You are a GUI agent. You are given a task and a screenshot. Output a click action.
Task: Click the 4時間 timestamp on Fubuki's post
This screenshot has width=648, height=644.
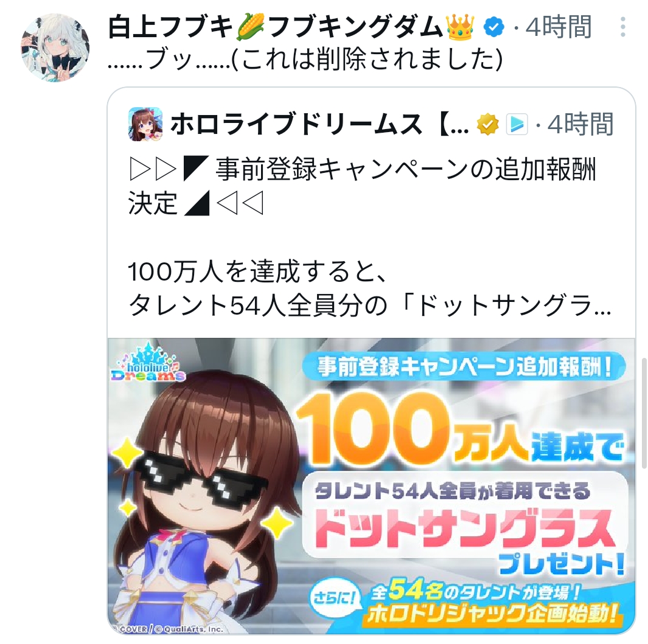(x=559, y=27)
